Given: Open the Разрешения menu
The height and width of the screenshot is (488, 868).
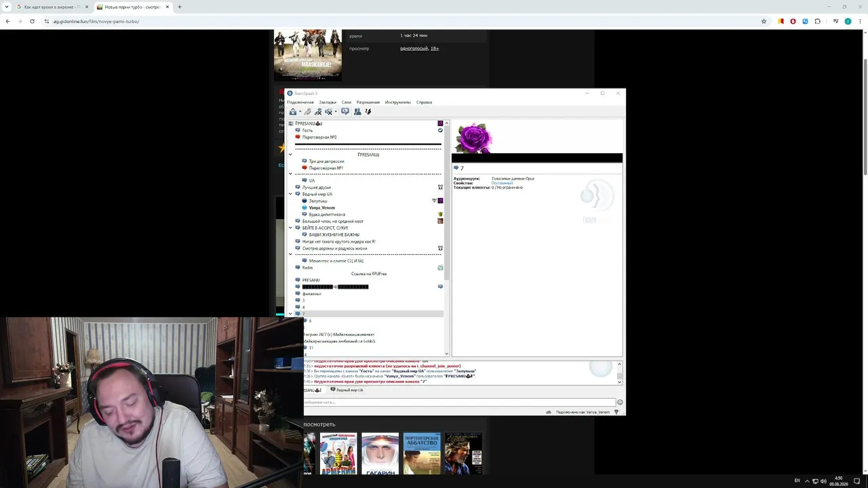Looking at the screenshot, I should coord(368,102).
